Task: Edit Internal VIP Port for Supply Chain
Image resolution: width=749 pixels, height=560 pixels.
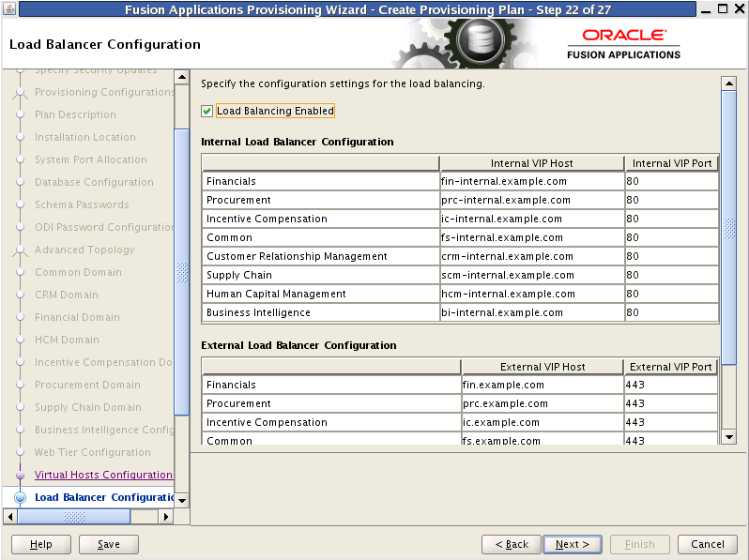Action: coord(672,275)
